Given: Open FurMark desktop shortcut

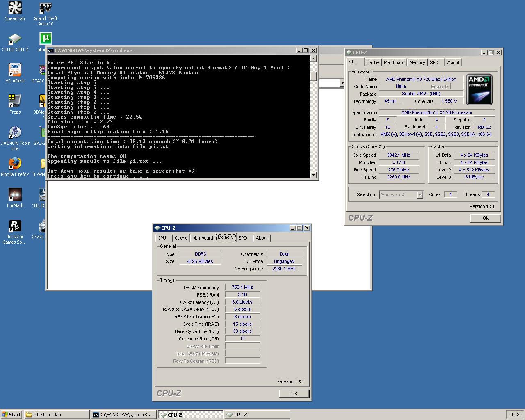Looking at the screenshot, I should [x=15, y=198].
